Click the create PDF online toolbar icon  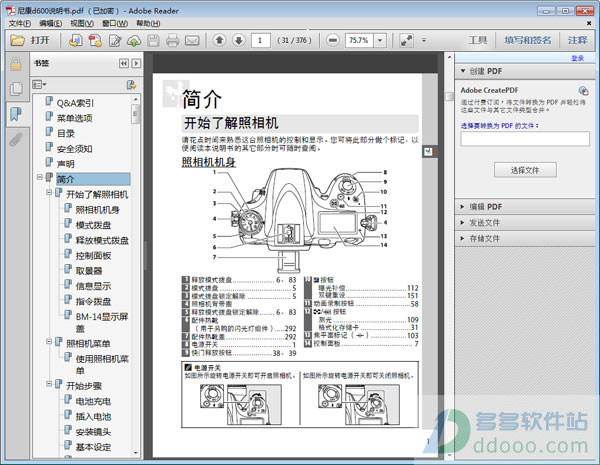click(95, 40)
